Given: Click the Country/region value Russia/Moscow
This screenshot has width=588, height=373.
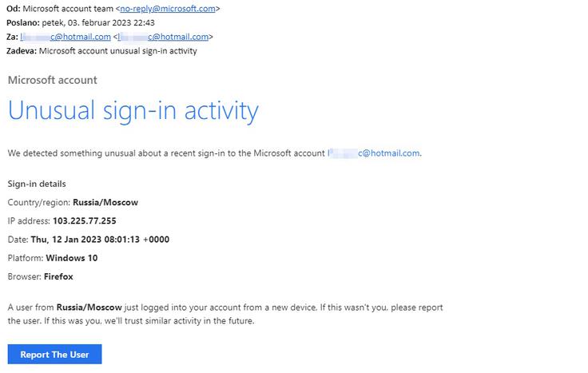Looking at the screenshot, I should [x=105, y=202].
